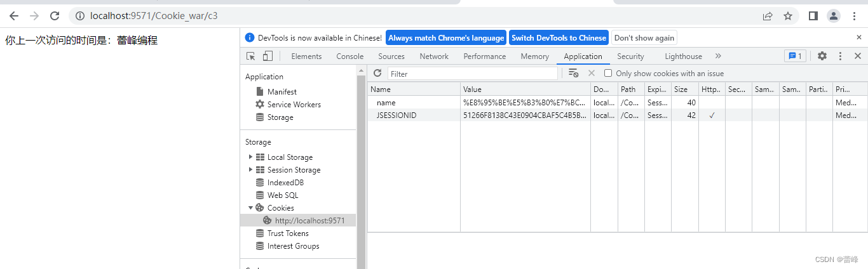Open the browser side panel icon
This screenshot has width=868, height=269.
click(813, 16)
